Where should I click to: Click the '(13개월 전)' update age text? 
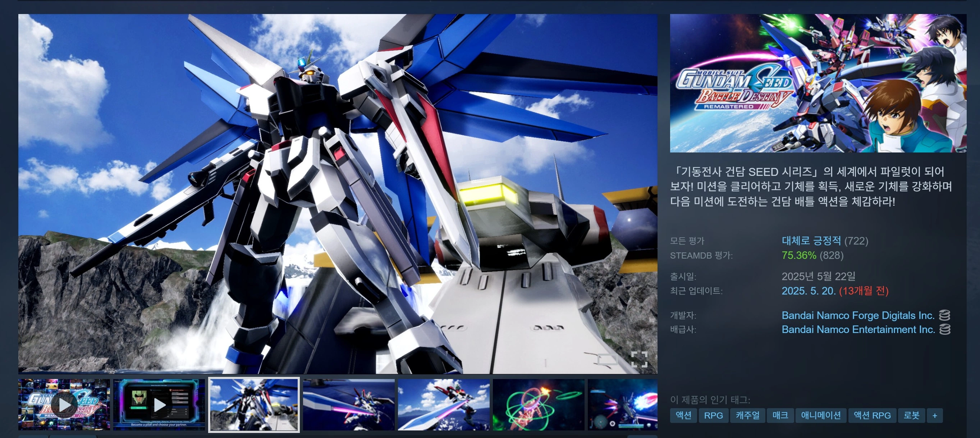point(864,291)
